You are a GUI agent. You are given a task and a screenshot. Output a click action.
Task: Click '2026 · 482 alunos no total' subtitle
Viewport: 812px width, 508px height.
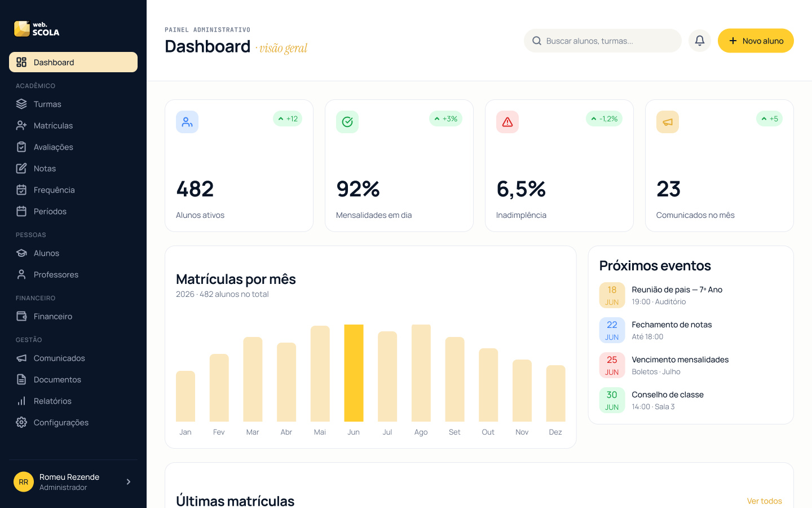pyautogui.click(x=222, y=294)
